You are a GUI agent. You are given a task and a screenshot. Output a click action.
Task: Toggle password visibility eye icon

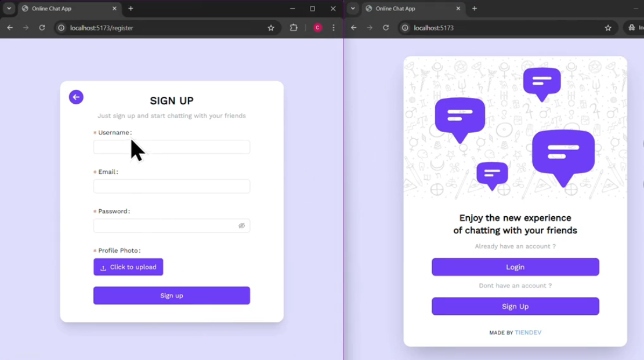pyautogui.click(x=242, y=226)
